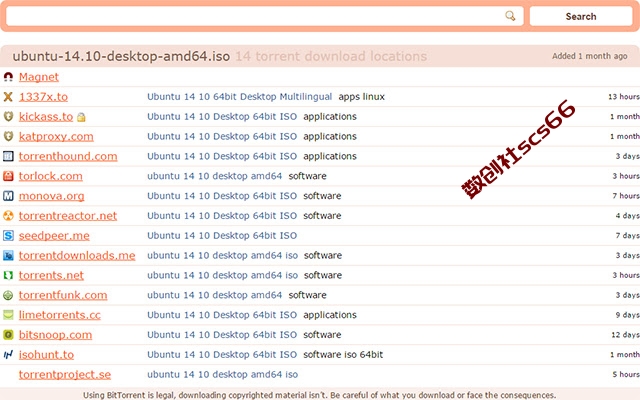Open the torrentreactor.net link
Screen dimensions: 640x400
click(68, 216)
